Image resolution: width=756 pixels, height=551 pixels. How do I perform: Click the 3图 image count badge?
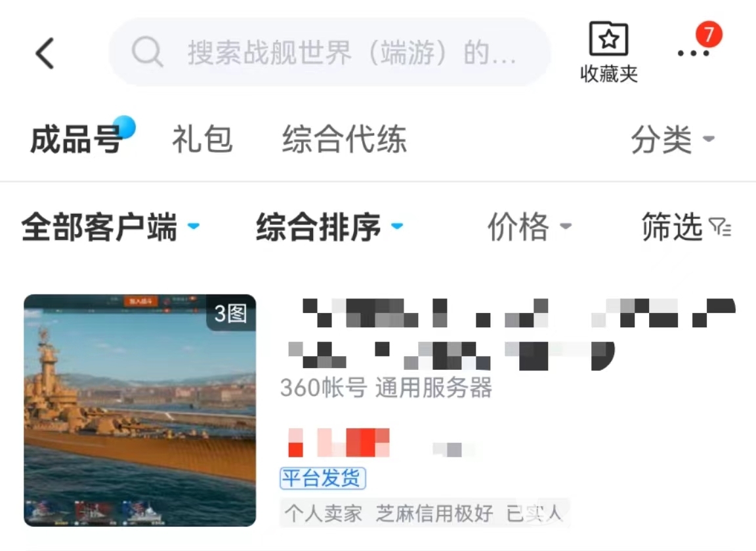[230, 314]
